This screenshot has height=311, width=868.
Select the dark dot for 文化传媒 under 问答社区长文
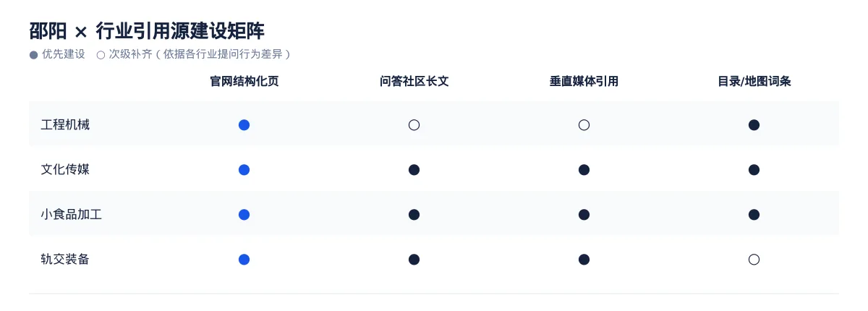(x=414, y=170)
